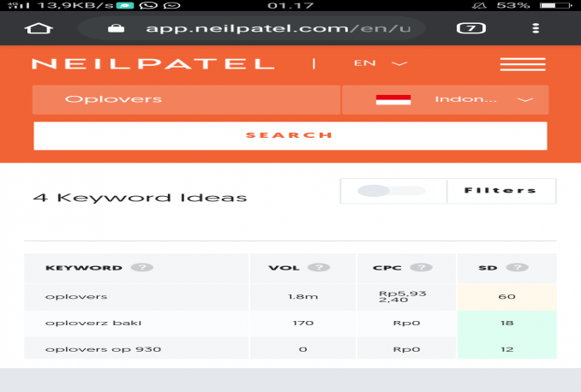This screenshot has height=392, width=581.
Task: Open the browser three-dot overflow menu
Action: (x=537, y=28)
